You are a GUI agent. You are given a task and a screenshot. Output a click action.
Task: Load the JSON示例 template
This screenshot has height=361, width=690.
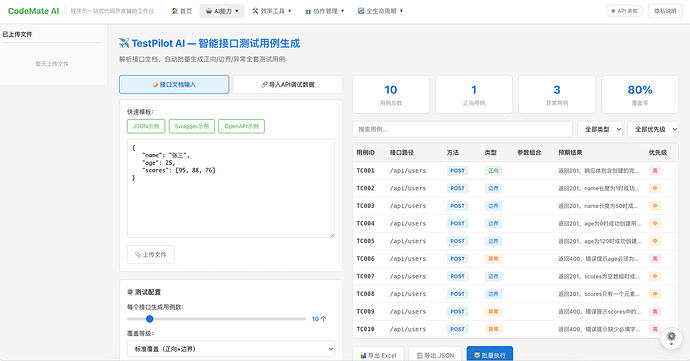click(146, 126)
